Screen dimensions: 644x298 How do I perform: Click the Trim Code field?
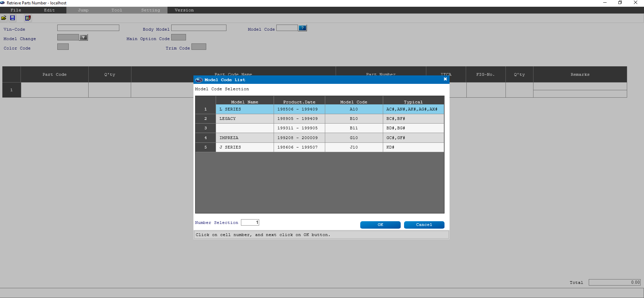click(x=199, y=47)
